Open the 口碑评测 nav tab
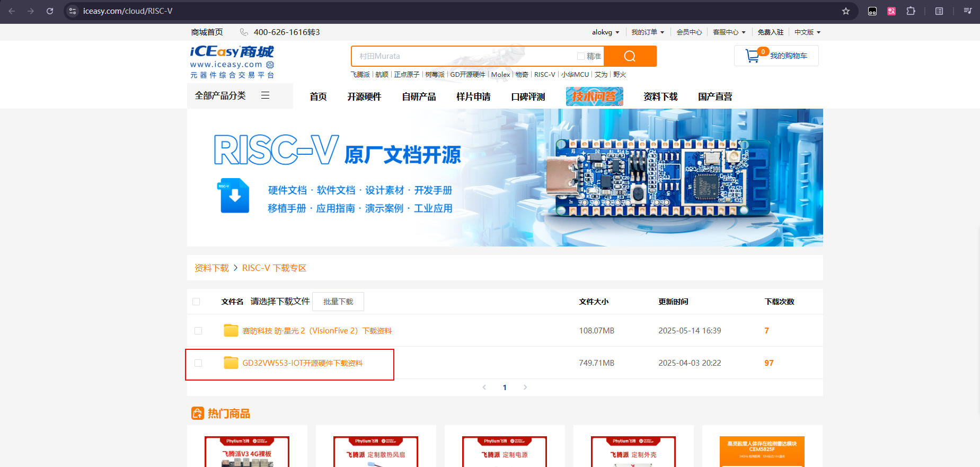The width and height of the screenshot is (980, 467). (528, 96)
